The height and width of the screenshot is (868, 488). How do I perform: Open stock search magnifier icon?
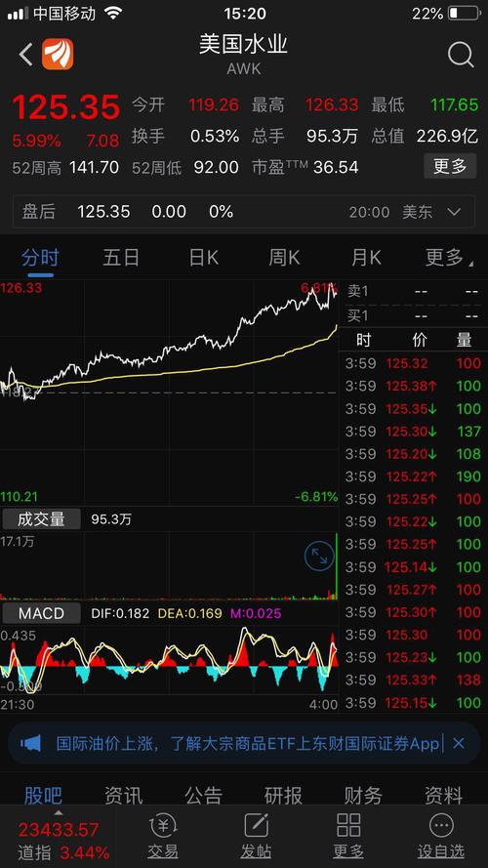point(461,55)
